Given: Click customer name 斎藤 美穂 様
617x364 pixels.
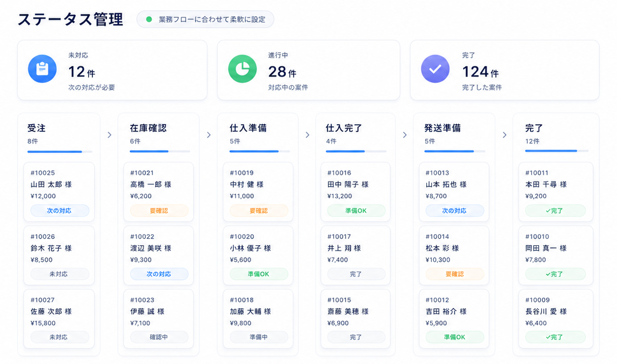Looking at the screenshot, I should tap(348, 312).
